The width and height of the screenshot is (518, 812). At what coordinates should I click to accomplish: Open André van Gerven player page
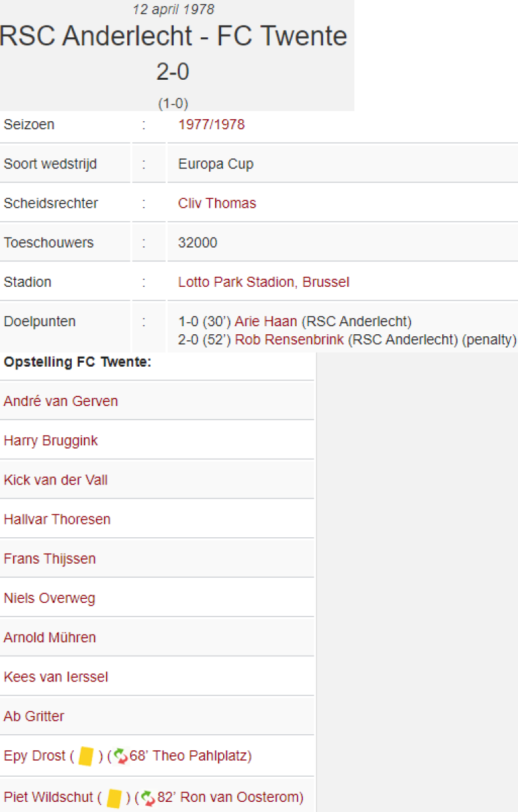61,401
